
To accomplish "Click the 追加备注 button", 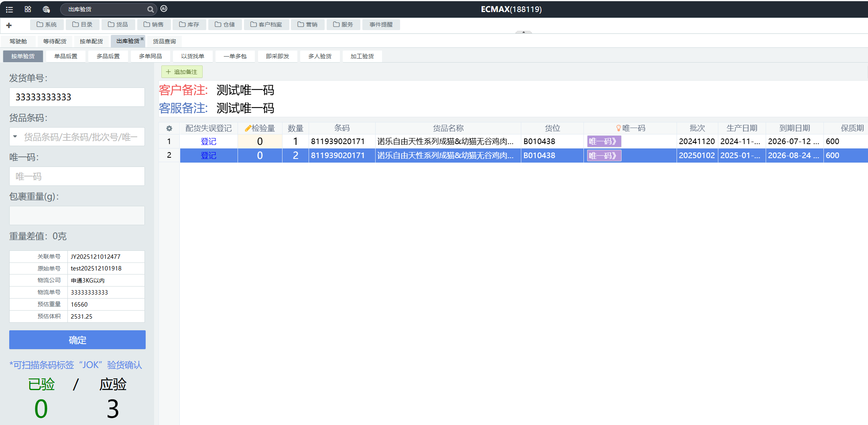I will coord(182,72).
